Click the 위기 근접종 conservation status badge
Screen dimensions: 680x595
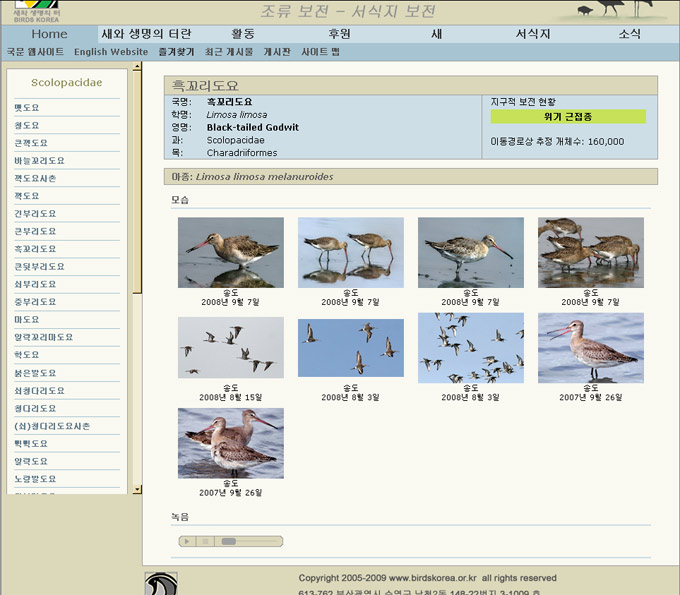[568, 117]
